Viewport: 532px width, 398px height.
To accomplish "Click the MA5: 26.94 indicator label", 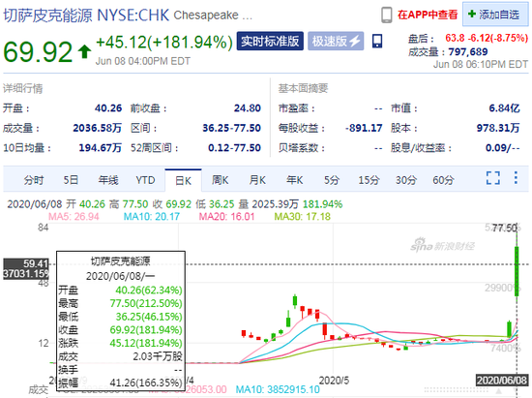I will [x=74, y=216].
